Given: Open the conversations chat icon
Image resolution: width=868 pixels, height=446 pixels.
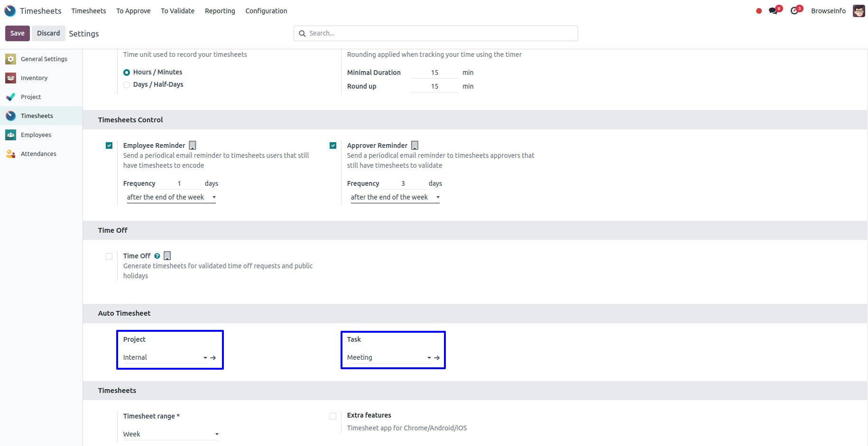Looking at the screenshot, I should coord(774,11).
